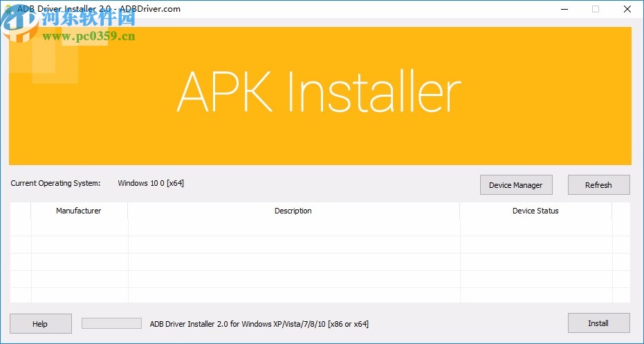Click the Install button
The height and width of the screenshot is (344, 644).
pyautogui.click(x=598, y=323)
